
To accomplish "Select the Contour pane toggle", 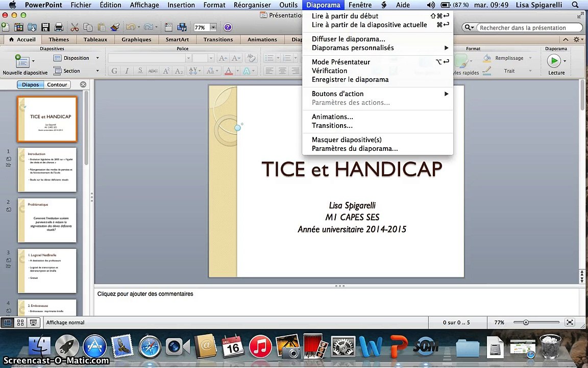I will pyautogui.click(x=57, y=84).
